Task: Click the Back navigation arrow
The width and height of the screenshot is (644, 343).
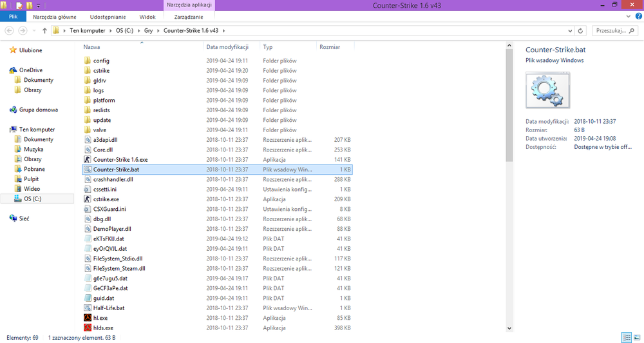Action: click(x=10, y=31)
